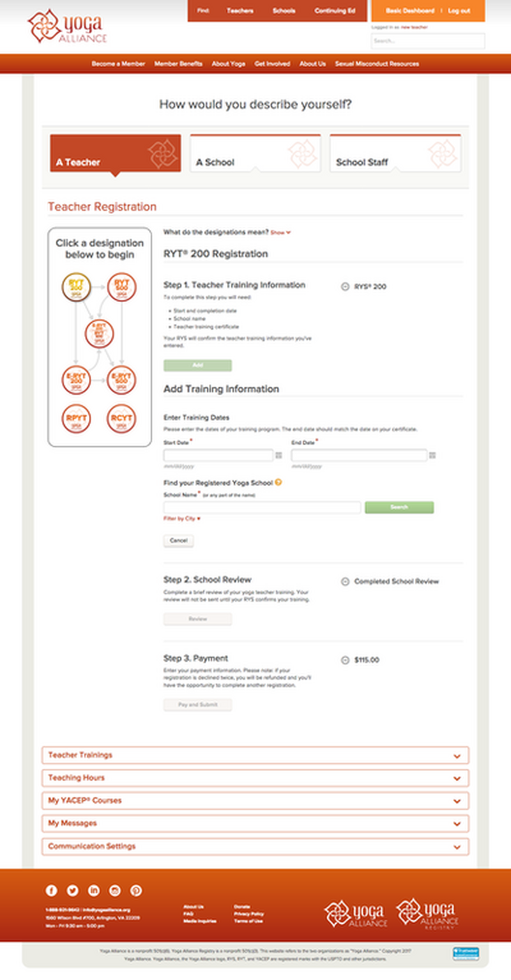Open the Filter by City dropdown
The height and width of the screenshot is (980, 511).
[182, 519]
